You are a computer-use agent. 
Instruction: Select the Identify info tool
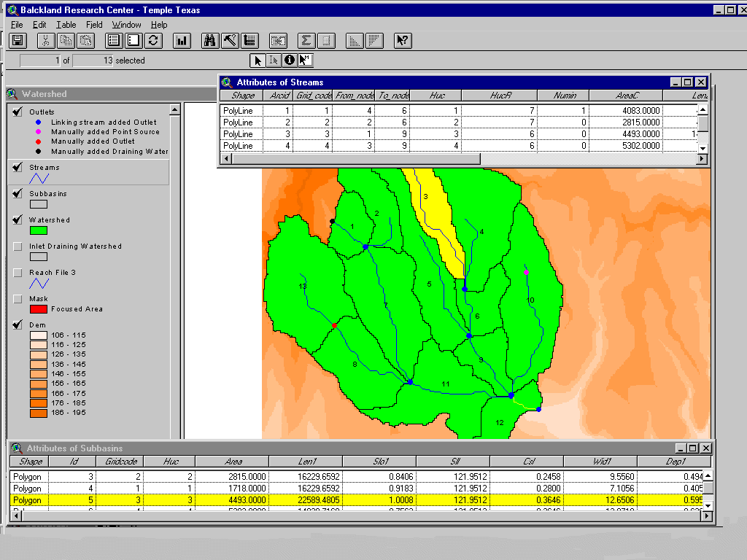click(x=290, y=61)
